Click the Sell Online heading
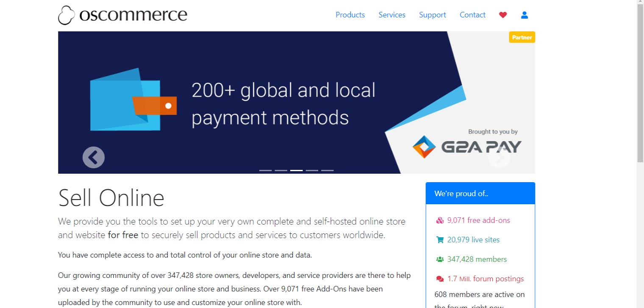The image size is (644, 308). 111,198
